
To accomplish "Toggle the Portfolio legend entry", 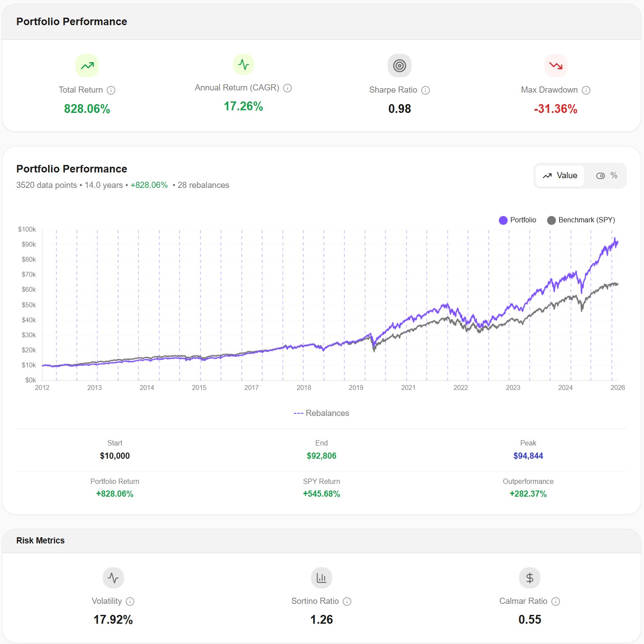I will (x=517, y=220).
